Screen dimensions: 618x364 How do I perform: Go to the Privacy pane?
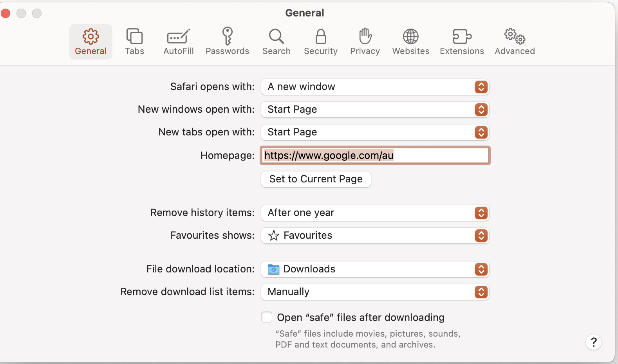[x=365, y=41]
